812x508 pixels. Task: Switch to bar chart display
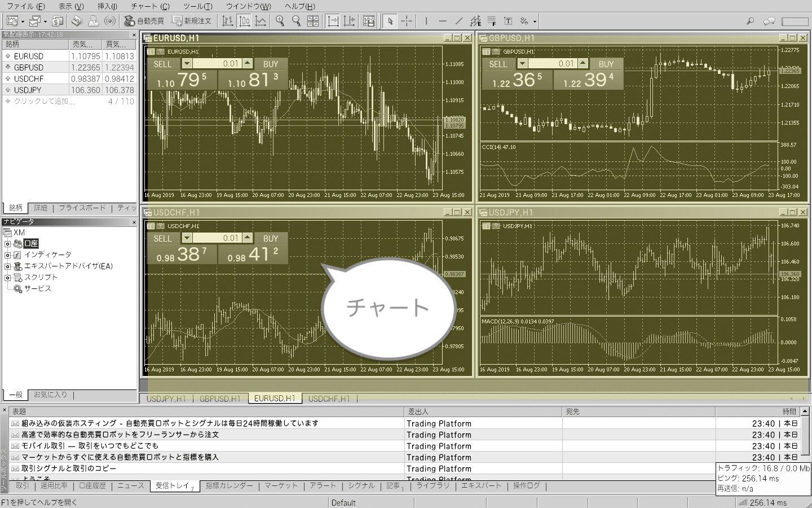pyautogui.click(x=227, y=21)
